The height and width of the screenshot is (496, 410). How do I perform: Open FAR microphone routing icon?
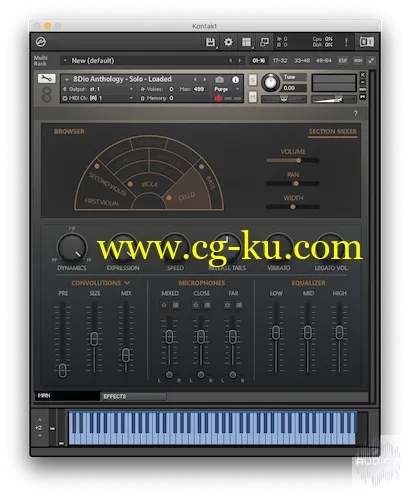239,305
